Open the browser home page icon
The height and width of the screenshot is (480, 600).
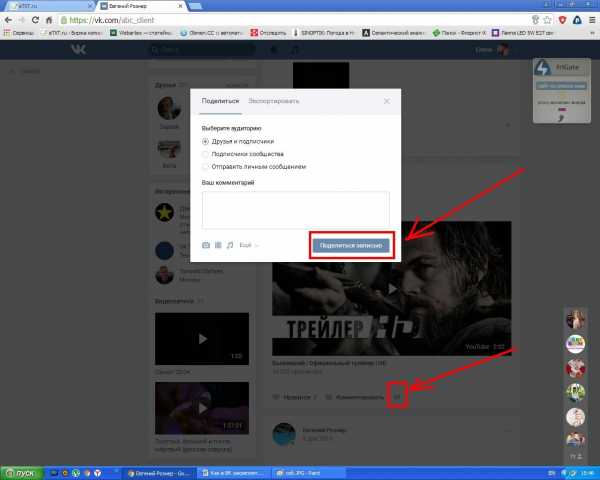49,20
